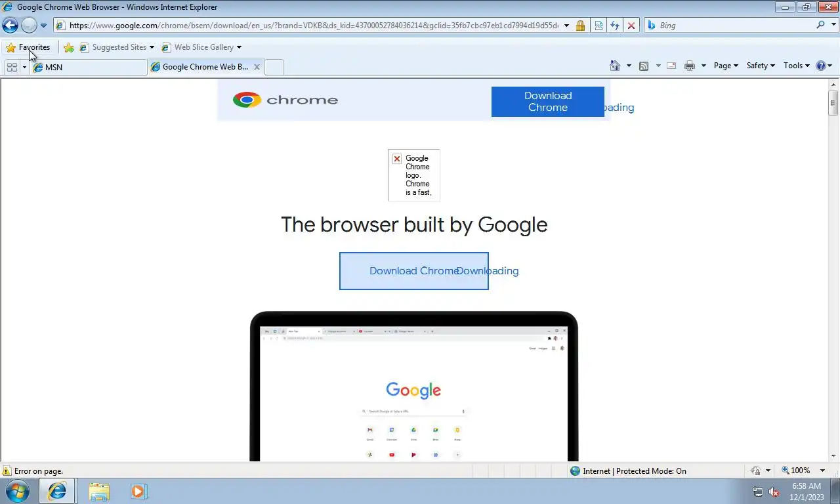This screenshot has height=504, width=840.
Task: Click the center Download Chrome button
Action: 414,271
